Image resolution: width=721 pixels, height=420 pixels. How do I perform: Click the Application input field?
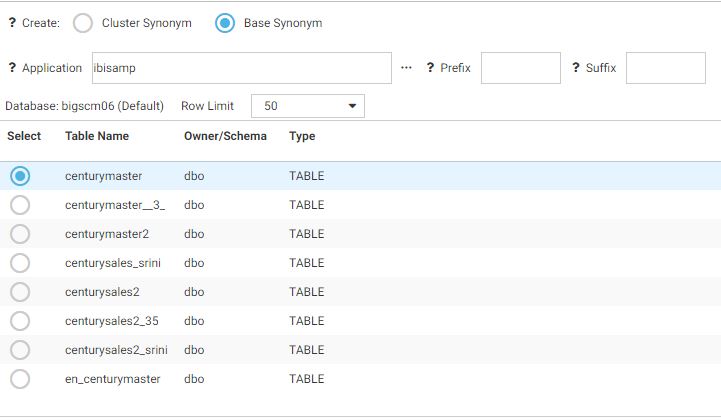[241, 68]
